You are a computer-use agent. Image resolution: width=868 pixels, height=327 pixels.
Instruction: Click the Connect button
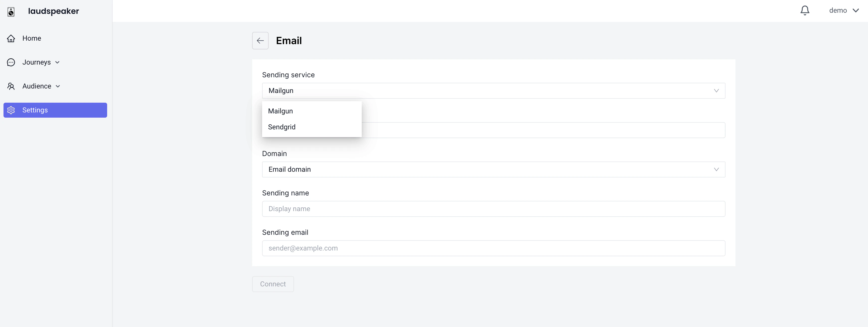[273, 284]
